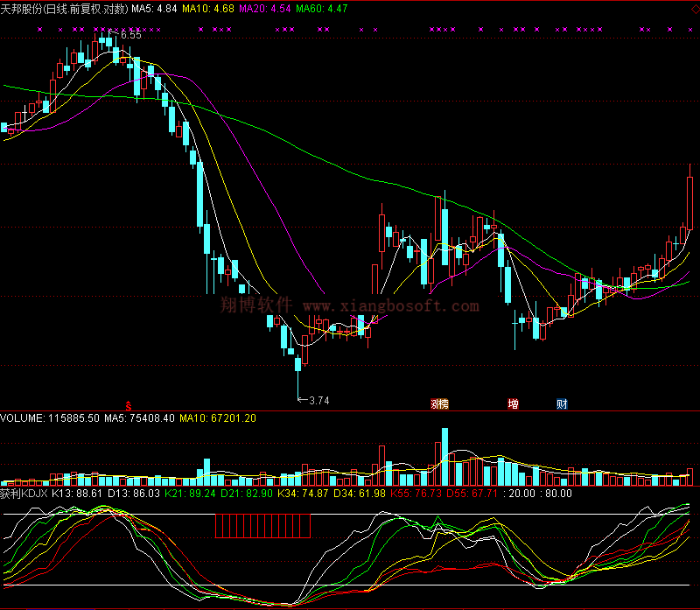This screenshot has width=700, height=610.
Task: Click the 获利KDJX indicator name
Action: [x=24, y=494]
